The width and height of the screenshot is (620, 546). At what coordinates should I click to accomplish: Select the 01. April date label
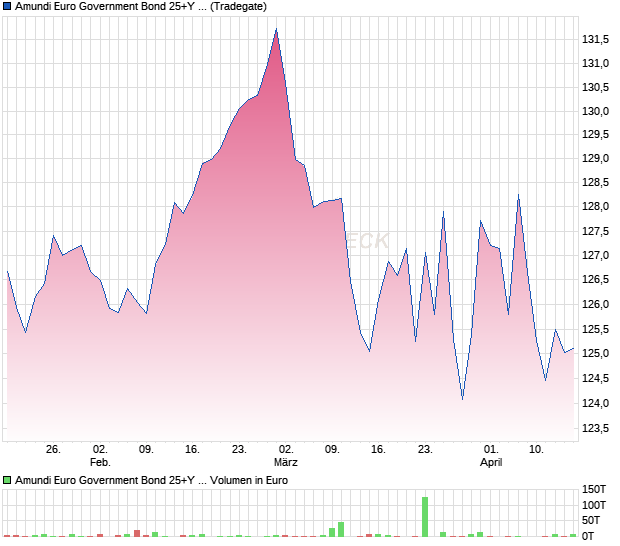(x=490, y=456)
